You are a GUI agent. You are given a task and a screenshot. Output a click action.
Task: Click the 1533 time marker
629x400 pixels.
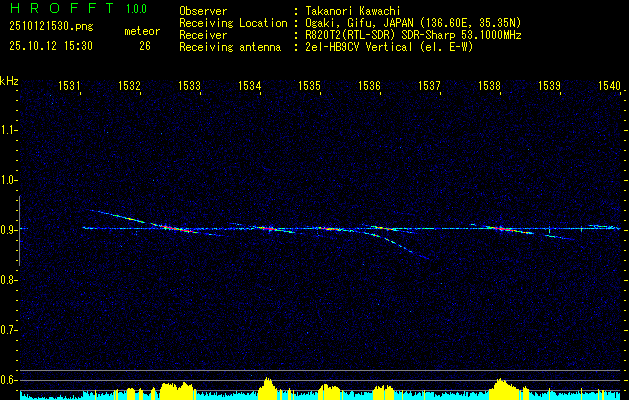tap(189, 85)
